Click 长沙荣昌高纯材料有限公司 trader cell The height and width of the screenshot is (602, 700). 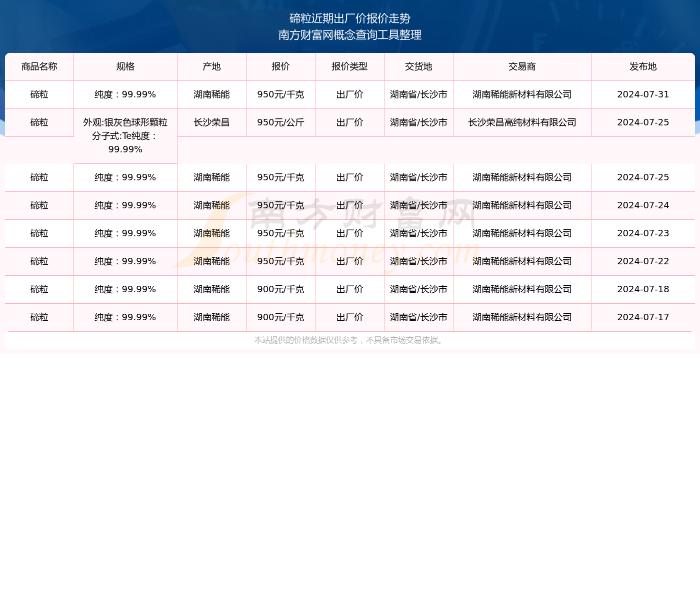[x=522, y=122]
